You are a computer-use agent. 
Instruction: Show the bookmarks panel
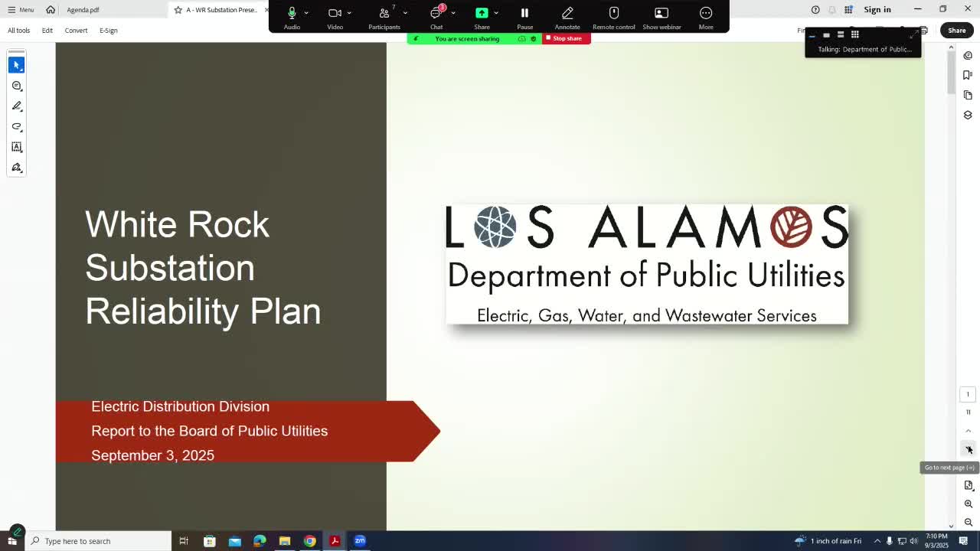(968, 75)
